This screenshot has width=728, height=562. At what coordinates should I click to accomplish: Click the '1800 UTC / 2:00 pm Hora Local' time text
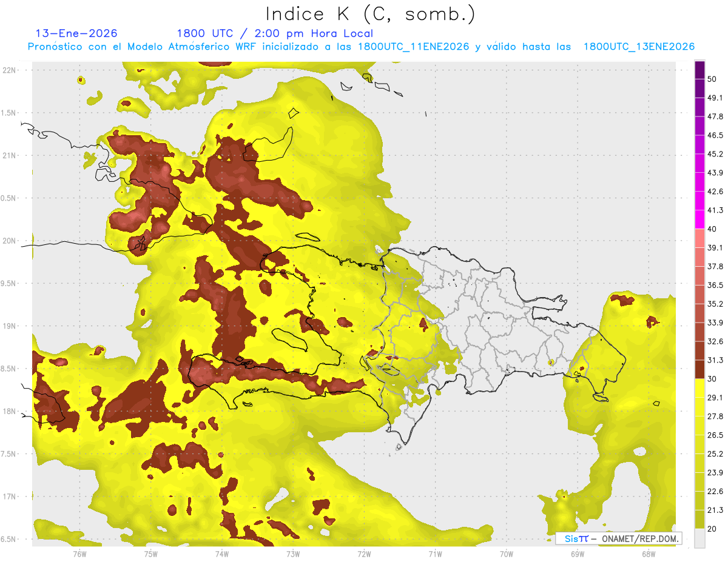[275, 33]
